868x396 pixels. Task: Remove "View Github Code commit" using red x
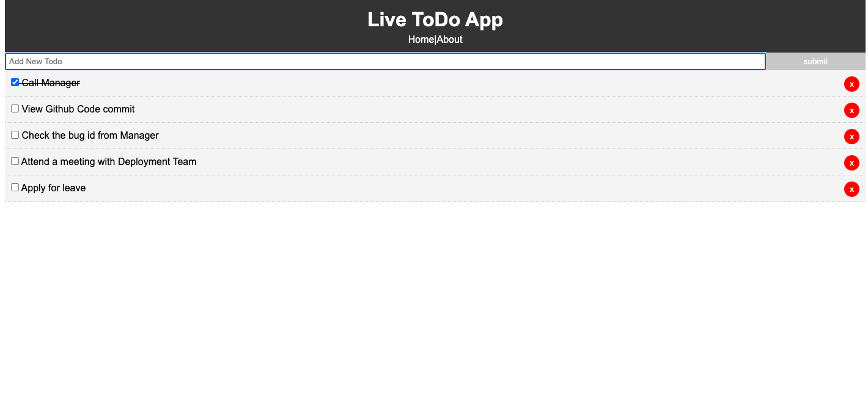851,110
